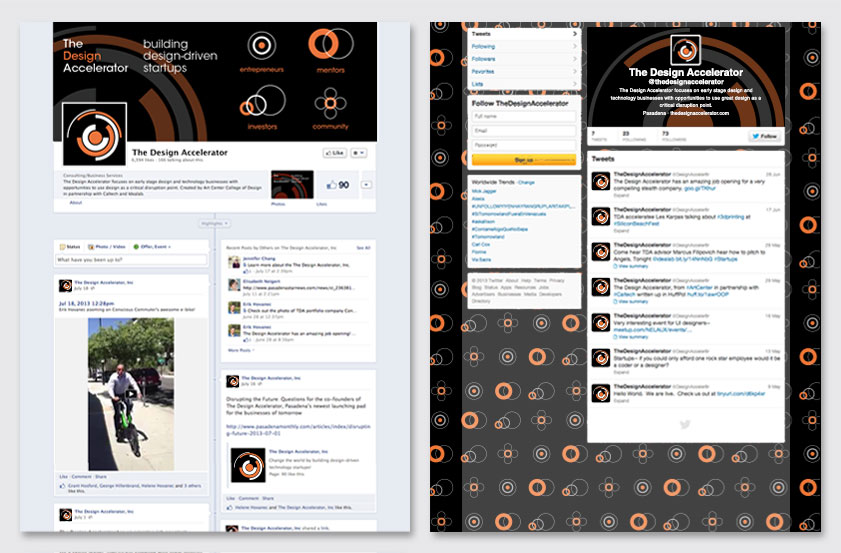The height and width of the screenshot is (553, 841).
Task: Click Like under Disrupting the Future post
Action: click(230, 498)
